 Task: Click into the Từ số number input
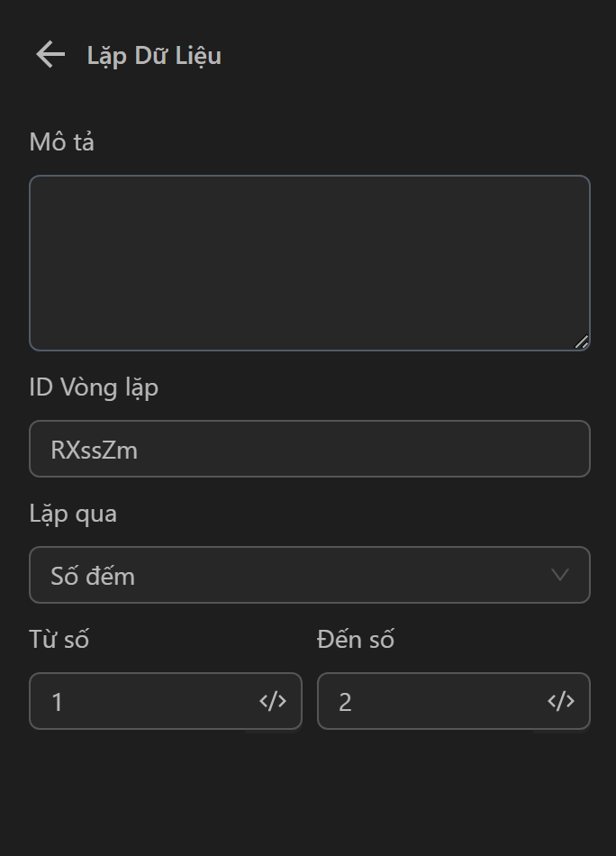coord(144,701)
